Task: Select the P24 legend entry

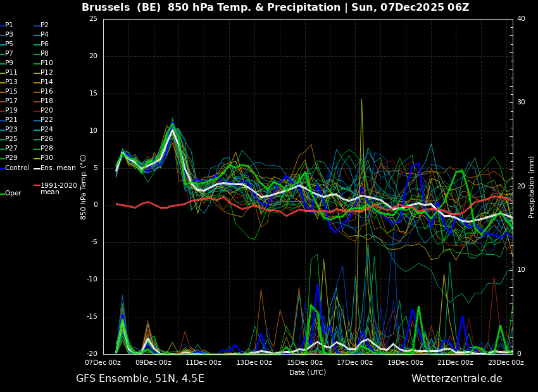Action: pos(43,129)
